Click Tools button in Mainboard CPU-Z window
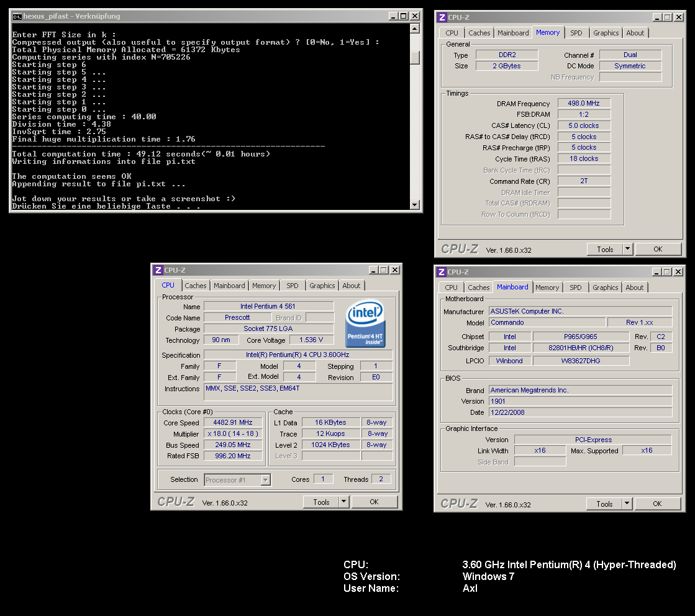 click(x=604, y=504)
